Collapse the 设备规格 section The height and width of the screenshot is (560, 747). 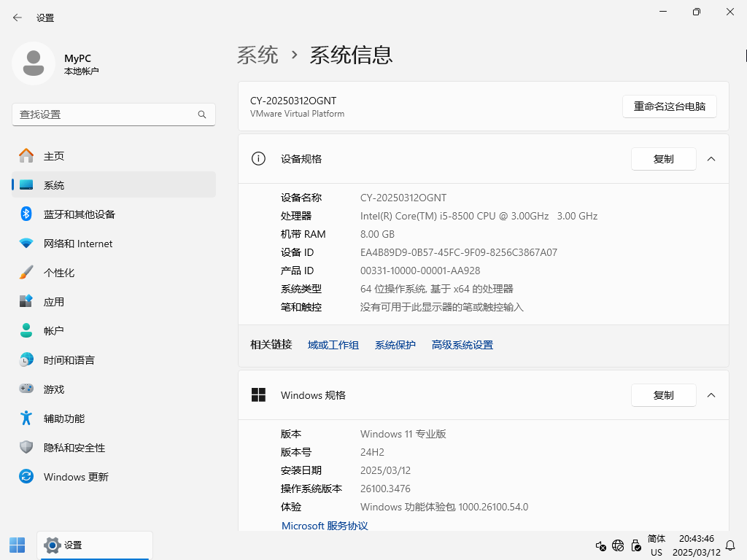[x=711, y=158]
